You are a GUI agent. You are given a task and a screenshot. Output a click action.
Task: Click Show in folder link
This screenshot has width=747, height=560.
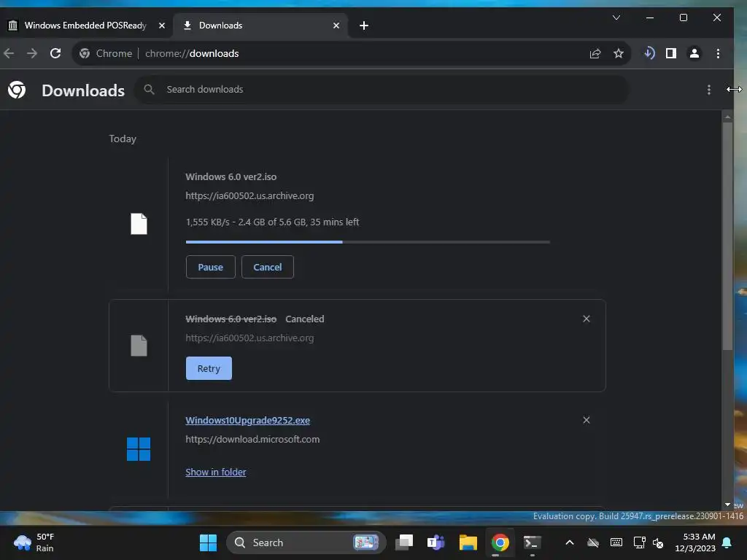(216, 472)
